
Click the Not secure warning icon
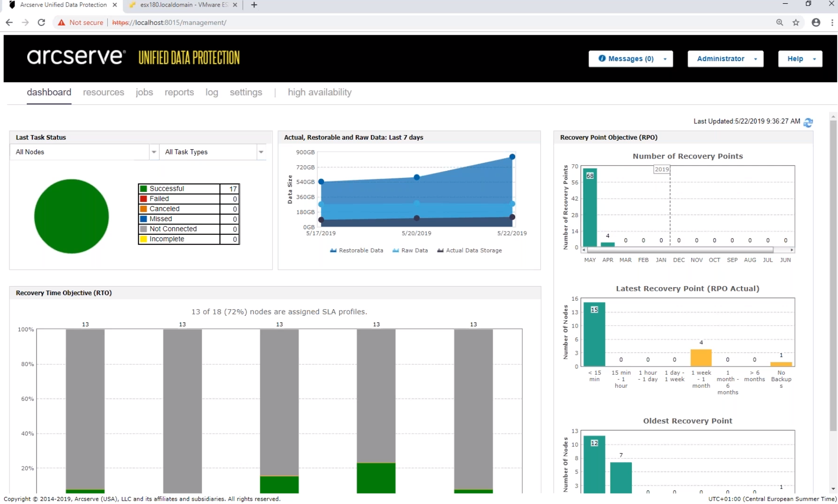[x=62, y=22]
